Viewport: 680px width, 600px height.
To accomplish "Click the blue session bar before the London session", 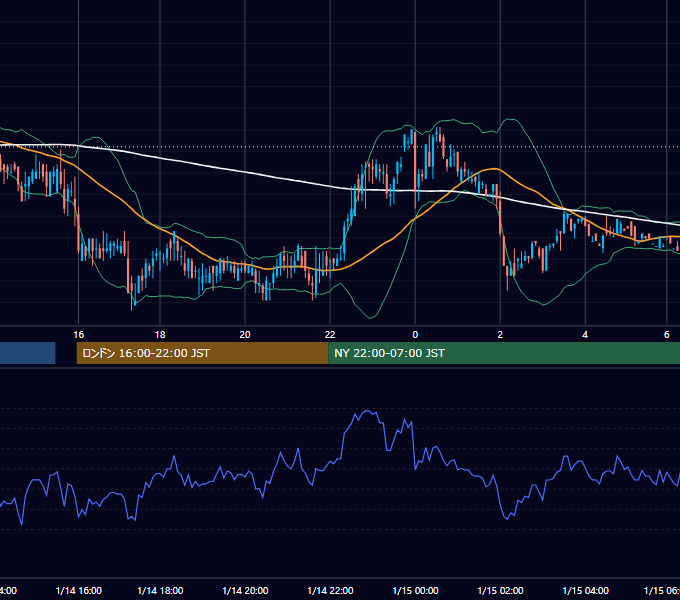I will pos(28,353).
